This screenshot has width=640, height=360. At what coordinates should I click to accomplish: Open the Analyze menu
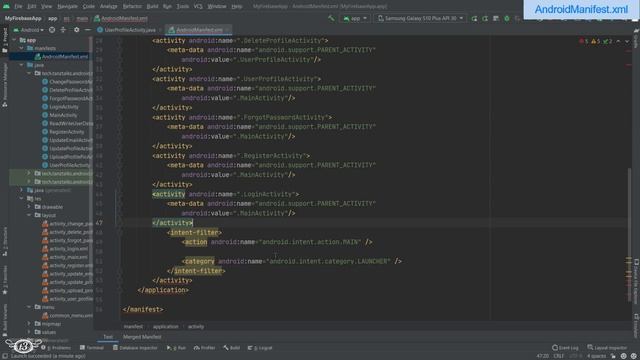109,7
